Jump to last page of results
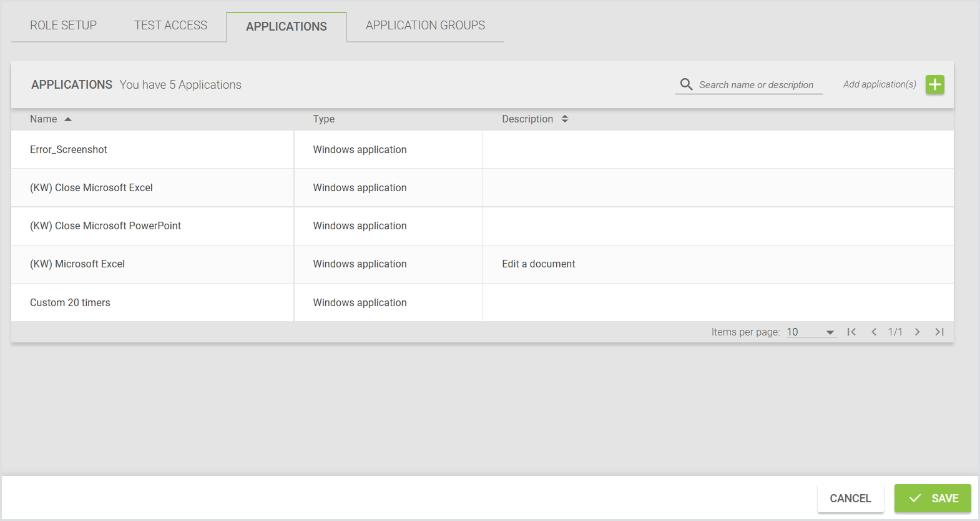The image size is (980, 521). point(939,332)
